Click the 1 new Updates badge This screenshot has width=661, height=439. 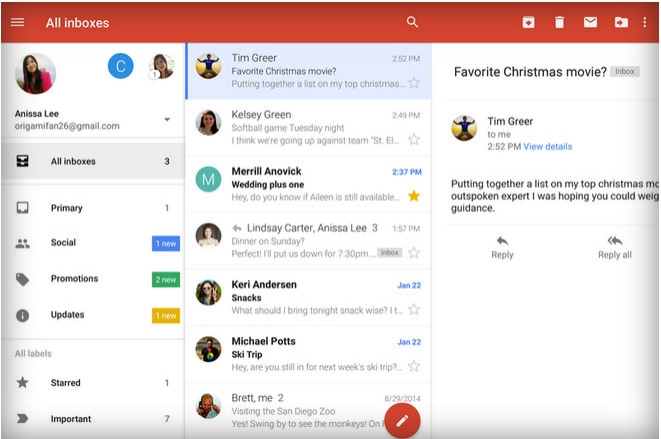tap(166, 315)
